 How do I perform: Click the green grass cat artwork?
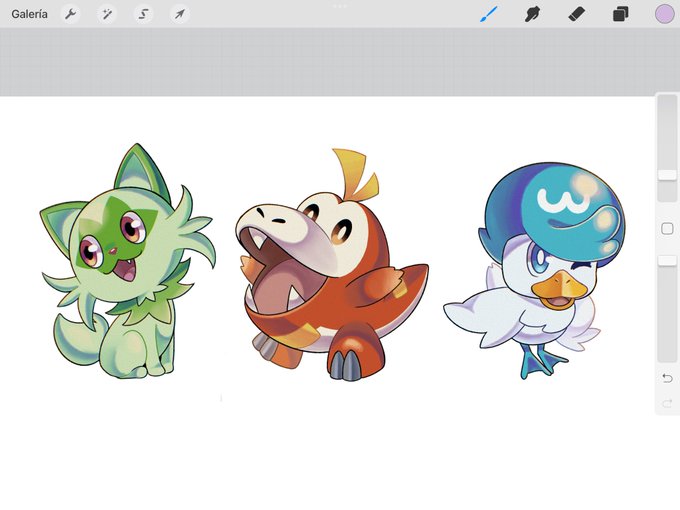tap(127, 262)
